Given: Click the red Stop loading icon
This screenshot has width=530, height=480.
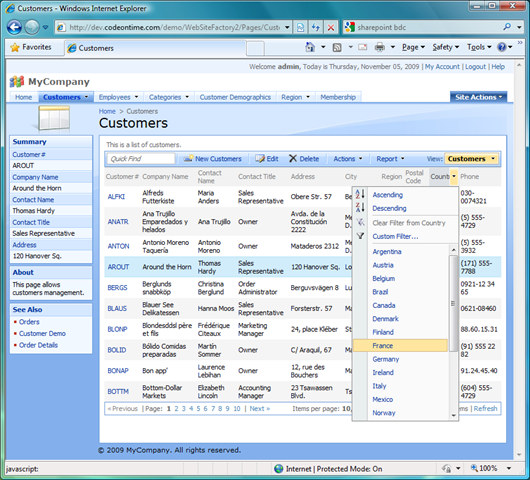Looking at the screenshot, I should click(x=331, y=27).
